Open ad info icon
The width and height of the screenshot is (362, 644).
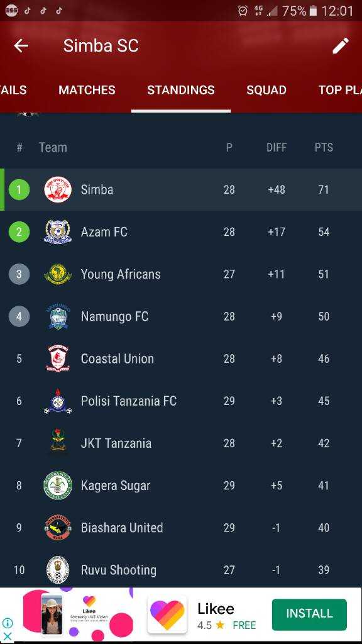tap(8, 623)
